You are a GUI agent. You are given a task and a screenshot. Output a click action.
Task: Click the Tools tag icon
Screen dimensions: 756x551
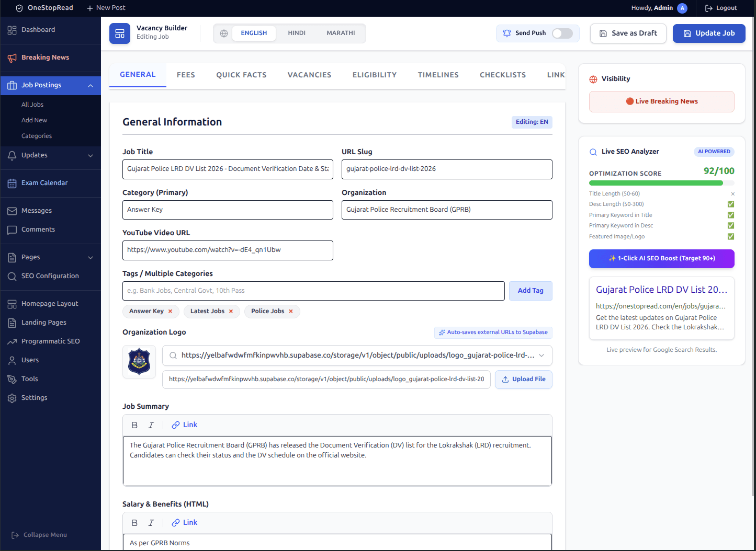[x=12, y=380]
